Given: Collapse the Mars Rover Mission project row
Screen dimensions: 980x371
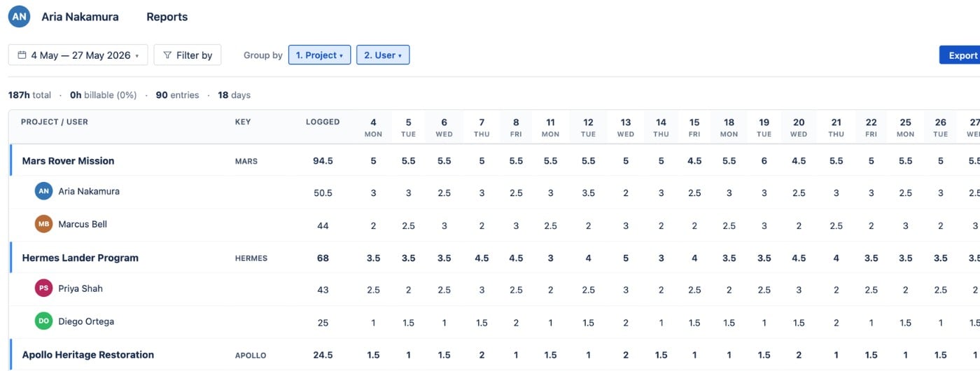Looking at the screenshot, I should (68, 160).
